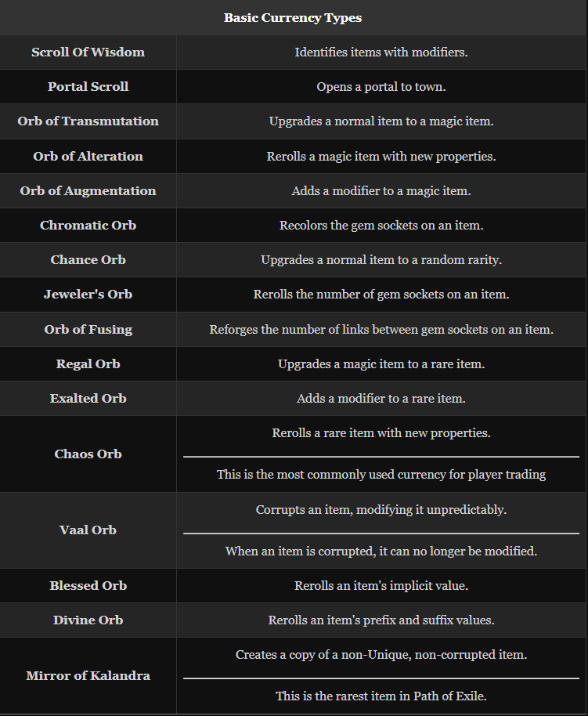Screen dimensions: 588x716
Task: Click the Regal Orb name cell
Action: click(88, 364)
